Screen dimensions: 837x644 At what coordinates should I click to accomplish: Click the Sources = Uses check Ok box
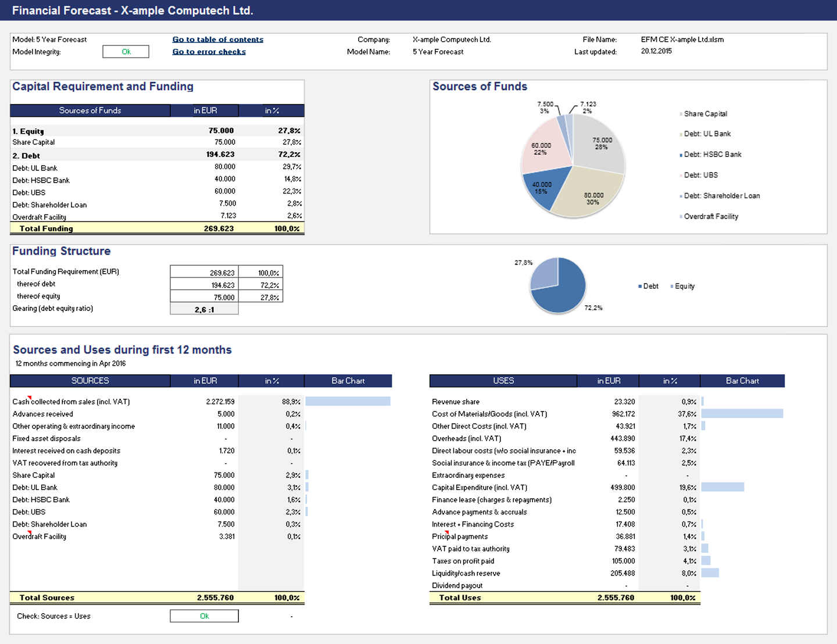[x=204, y=616]
